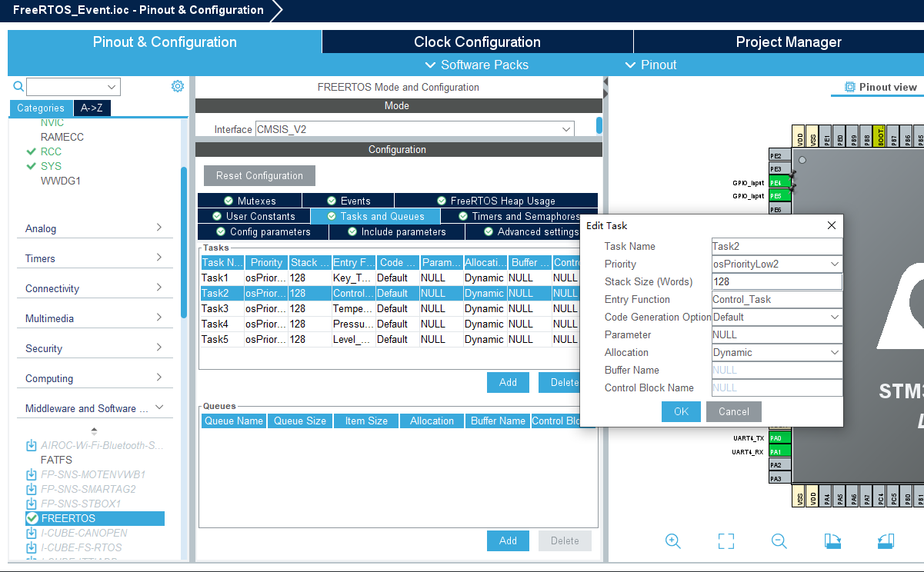Close the Edit Task dialog

tap(831, 225)
